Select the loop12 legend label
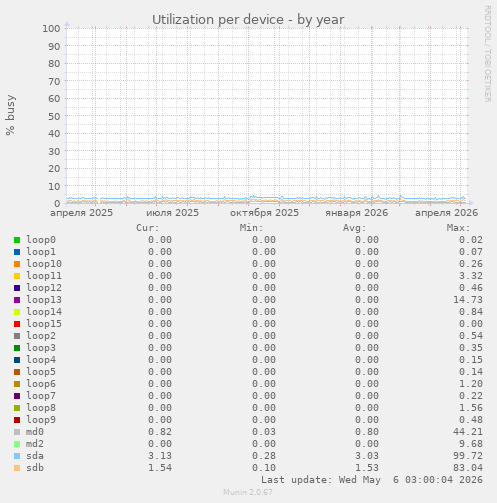 point(44,288)
